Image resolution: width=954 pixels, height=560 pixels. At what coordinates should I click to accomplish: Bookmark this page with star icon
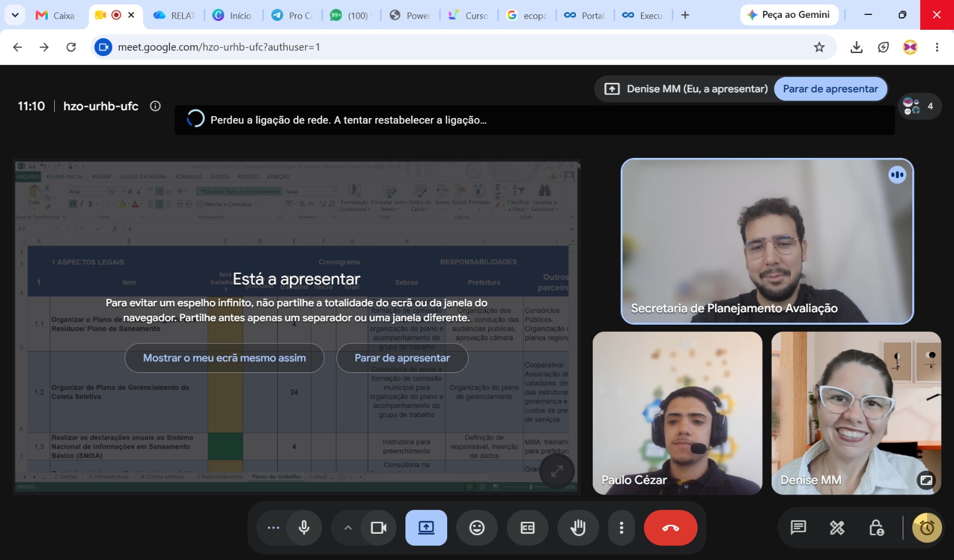click(x=819, y=47)
